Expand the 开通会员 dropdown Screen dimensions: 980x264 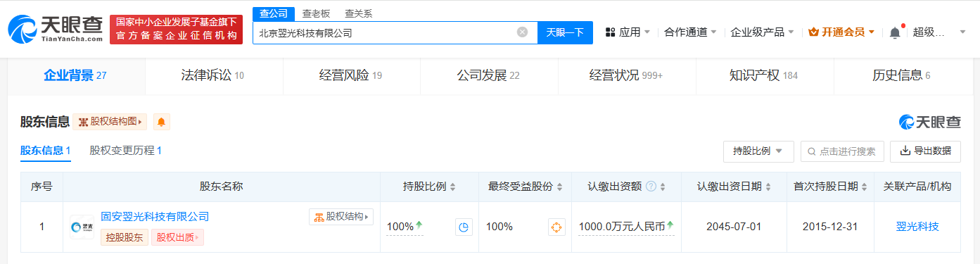(841, 32)
